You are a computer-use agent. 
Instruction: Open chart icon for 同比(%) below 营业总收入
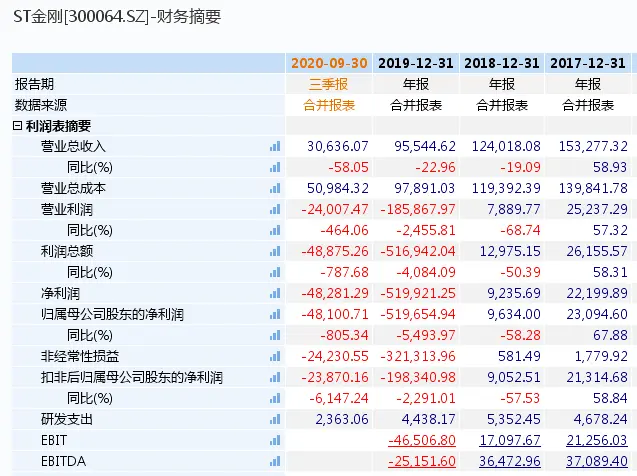[x=275, y=167]
